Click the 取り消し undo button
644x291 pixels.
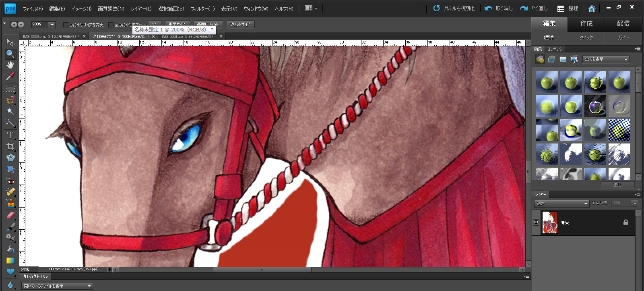click(x=499, y=8)
